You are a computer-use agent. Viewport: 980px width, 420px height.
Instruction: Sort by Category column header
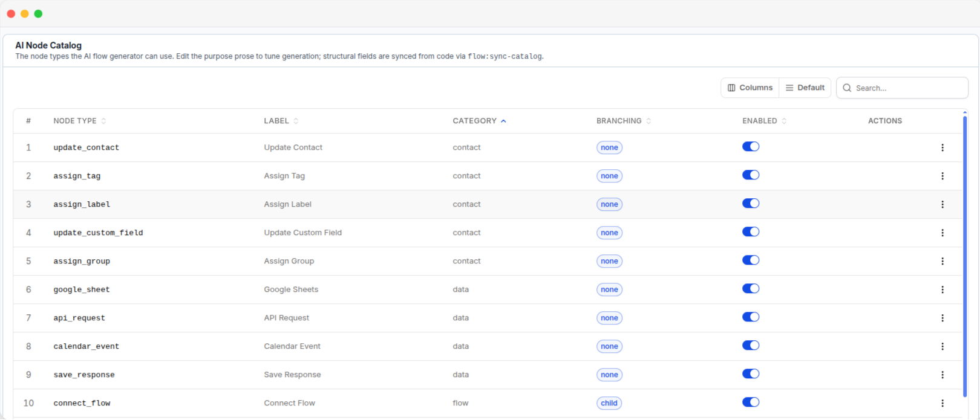point(479,121)
